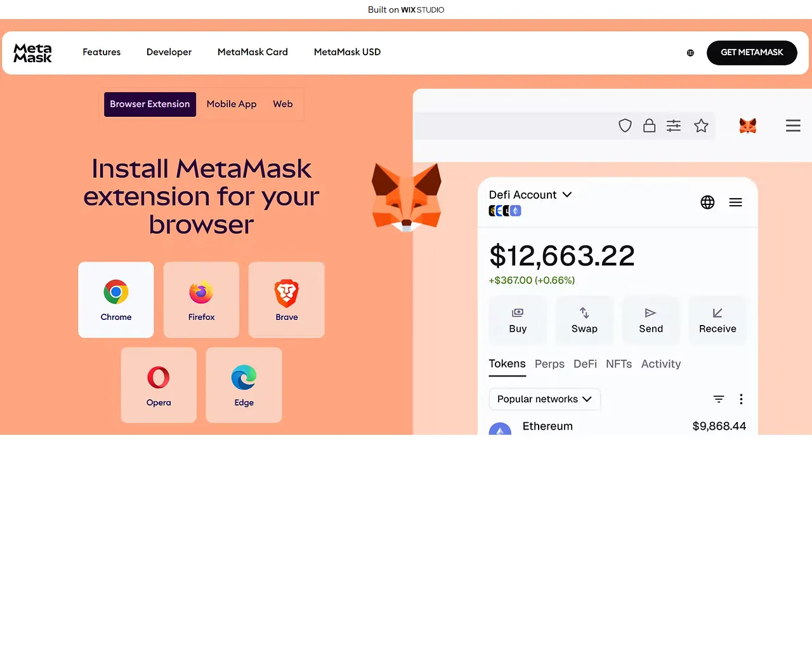This screenshot has width=812, height=650.
Task: Open the wallet hamburger menu
Action: click(x=735, y=202)
